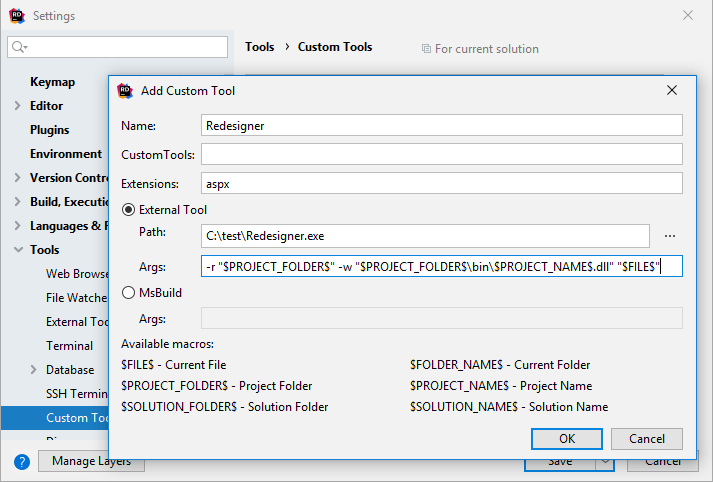Select Web Browsers under Tools
This screenshot has width=713, height=482.
pyautogui.click(x=77, y=274)
